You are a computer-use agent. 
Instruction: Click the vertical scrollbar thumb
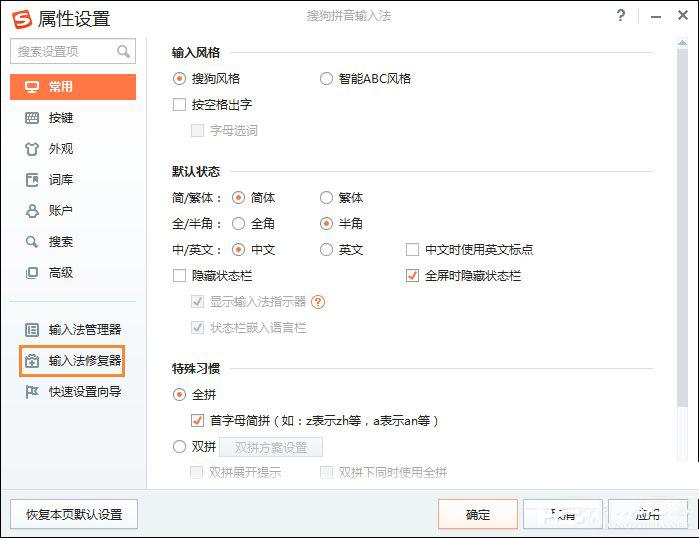click(682, 227)
